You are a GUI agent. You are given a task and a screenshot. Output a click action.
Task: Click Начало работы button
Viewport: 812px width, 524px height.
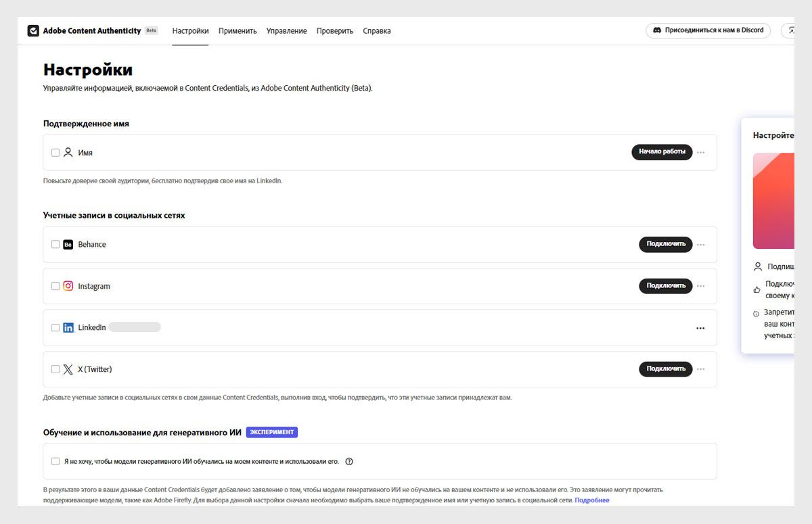[662, 151]
